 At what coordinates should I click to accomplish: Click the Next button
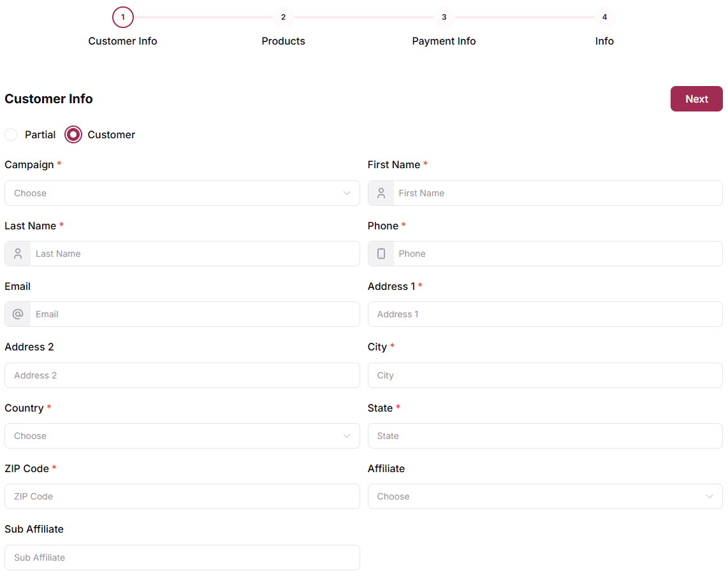pos(696,99)
